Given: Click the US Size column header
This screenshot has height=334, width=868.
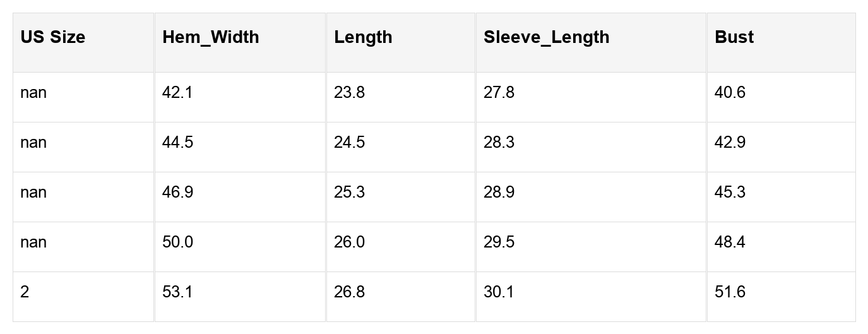Looking at the screenshot, I should [52, 37].
